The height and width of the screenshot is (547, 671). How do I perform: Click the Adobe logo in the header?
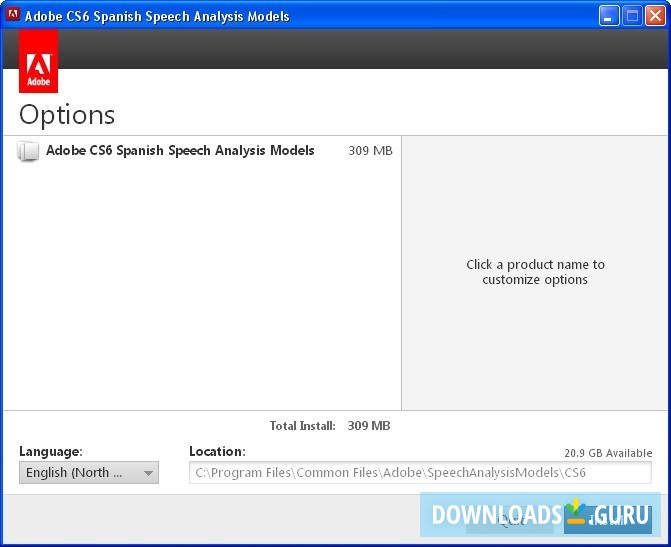[x=38, y=61]
